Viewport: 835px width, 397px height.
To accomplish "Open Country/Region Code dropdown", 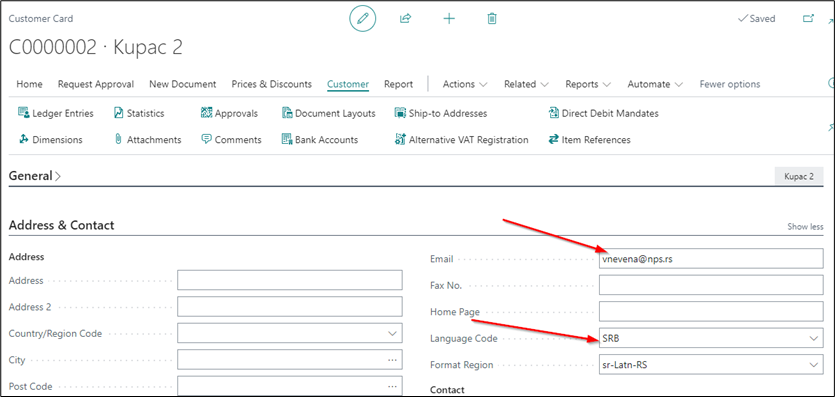I will [392, 334].
